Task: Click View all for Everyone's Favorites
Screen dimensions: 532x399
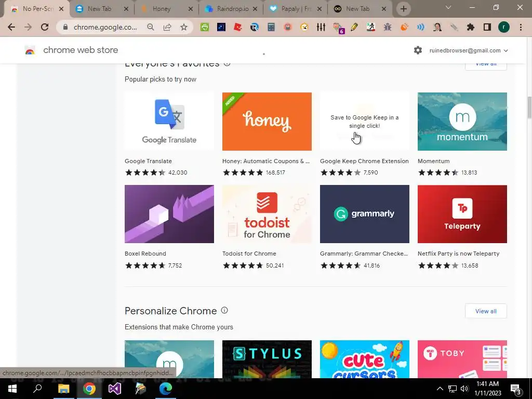Action: pos(486,66)
